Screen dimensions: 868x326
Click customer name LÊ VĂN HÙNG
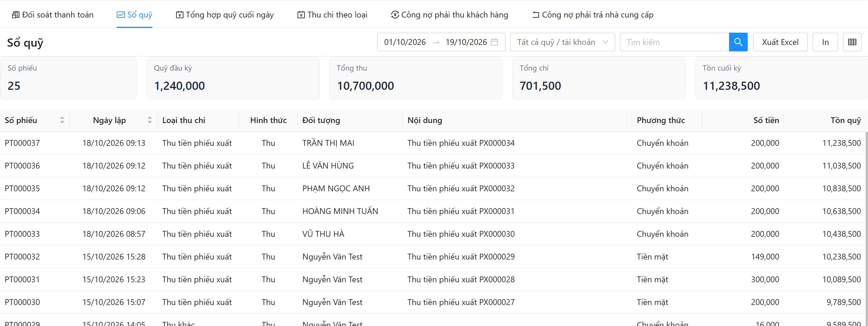(328, 166)
